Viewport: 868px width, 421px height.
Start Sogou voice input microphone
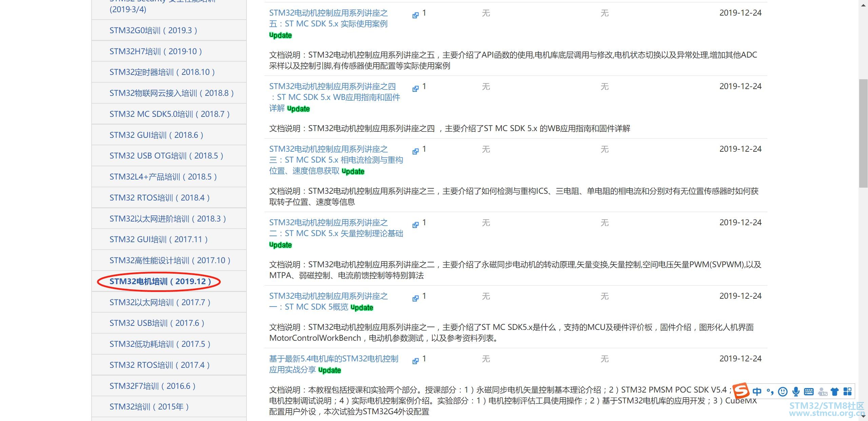coord(796,392)
